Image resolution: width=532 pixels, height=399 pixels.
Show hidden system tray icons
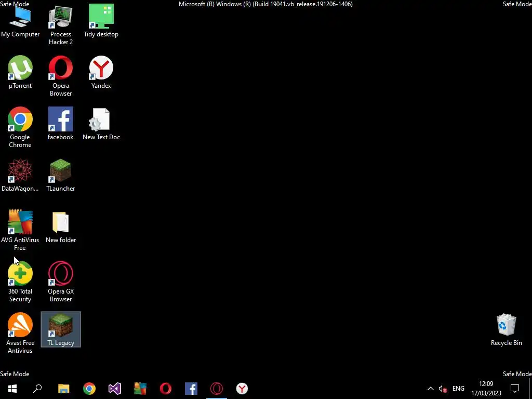[430, 389]
